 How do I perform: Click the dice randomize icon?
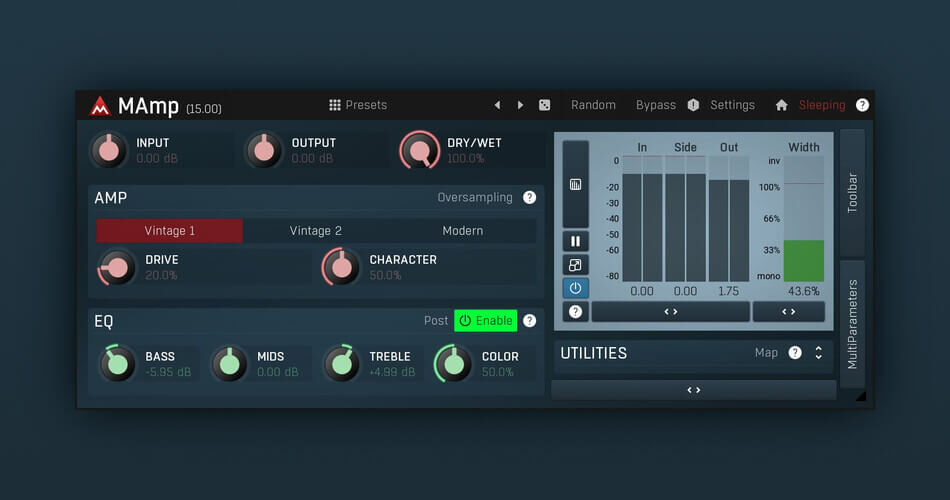544,105
